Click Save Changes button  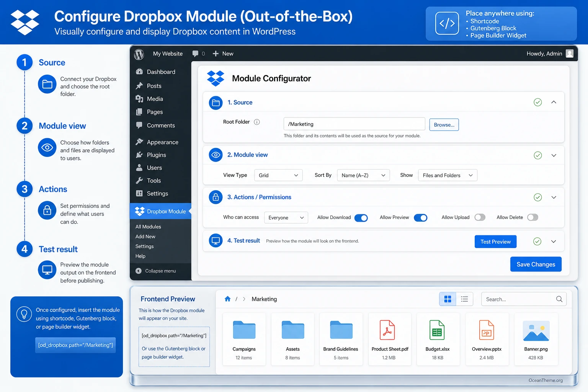[536, 264]
